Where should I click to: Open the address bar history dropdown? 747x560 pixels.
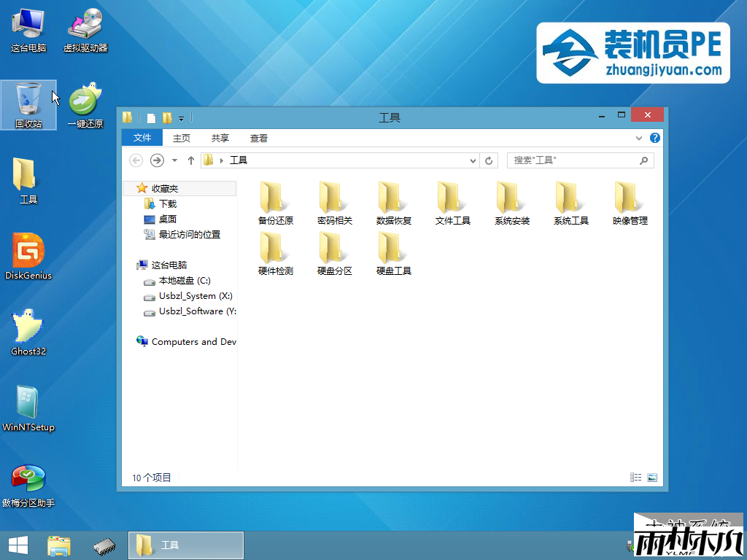click(473, 160)
